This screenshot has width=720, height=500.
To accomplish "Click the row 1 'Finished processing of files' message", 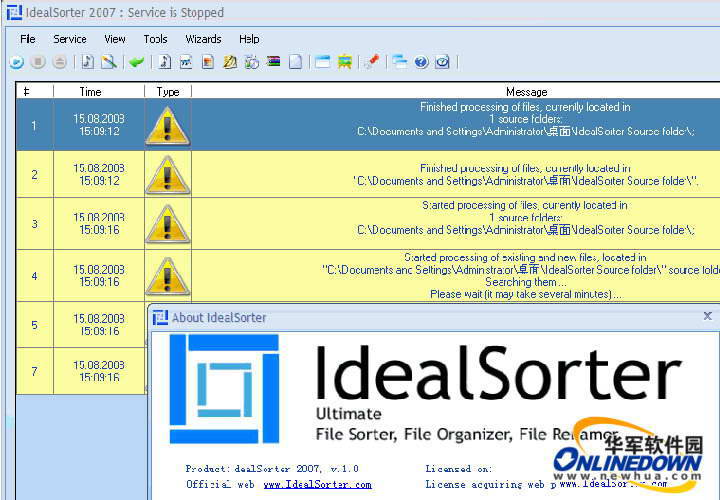I will 526,119.
